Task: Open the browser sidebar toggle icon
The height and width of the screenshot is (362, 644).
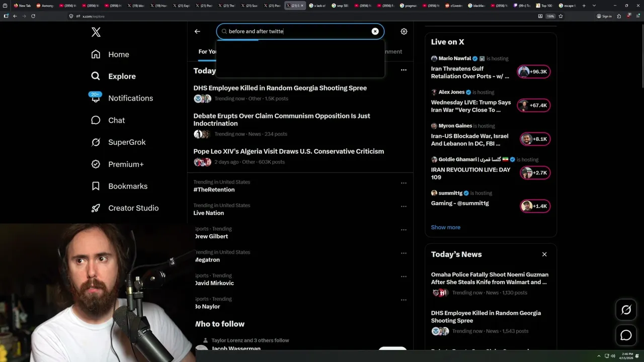Action: [x=6, y=16]
